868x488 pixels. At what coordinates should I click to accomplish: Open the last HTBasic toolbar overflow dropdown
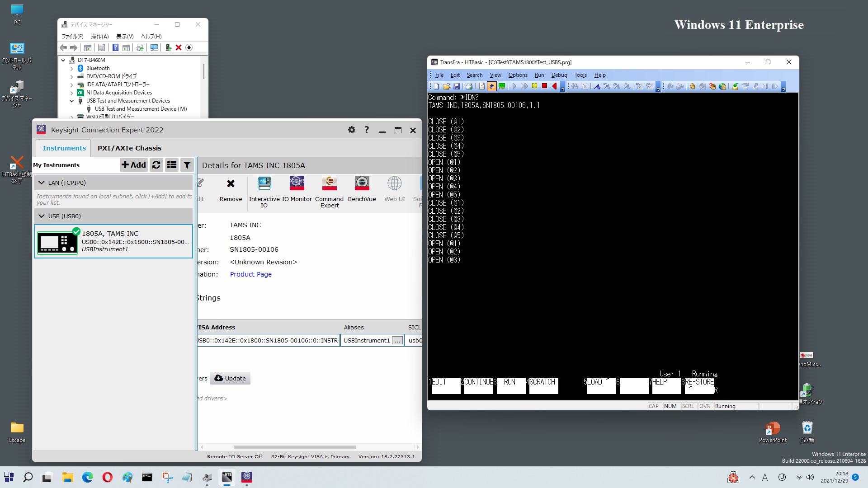[x=783, y=87]
